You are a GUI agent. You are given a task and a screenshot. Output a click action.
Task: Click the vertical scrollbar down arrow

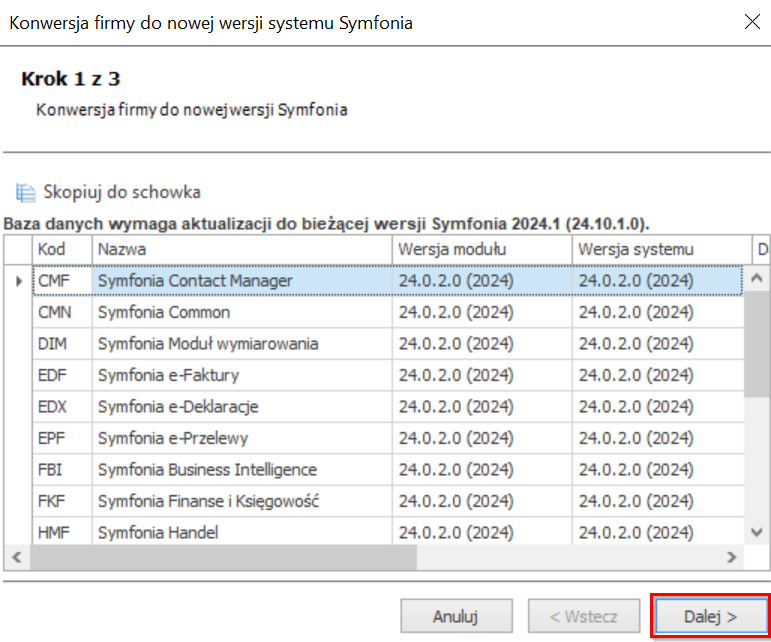pos(757,532)
